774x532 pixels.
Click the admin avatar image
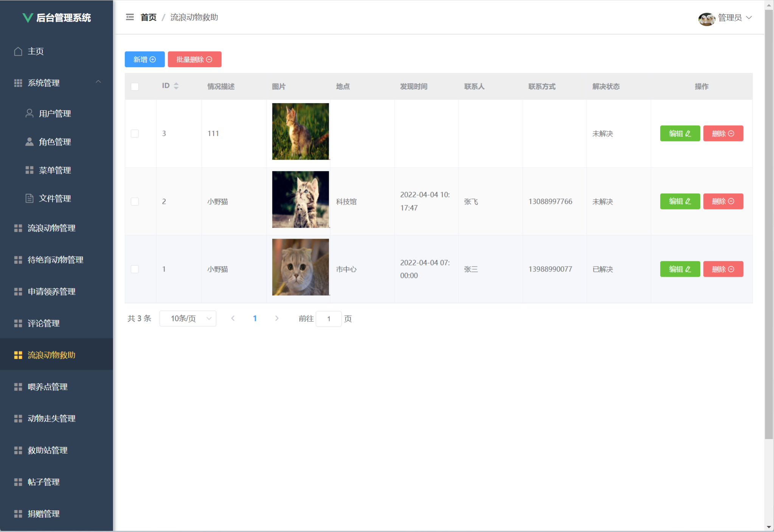pos(706,18)
